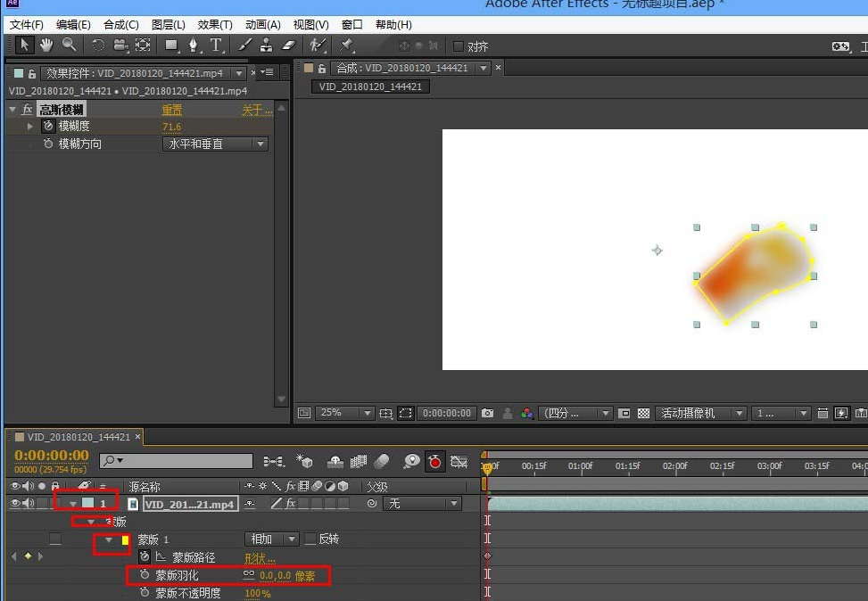Viewport: 868px width, 601px height.
Task: Enable the 对齐 snapping checkbox
Action: [x=459, y=46]
